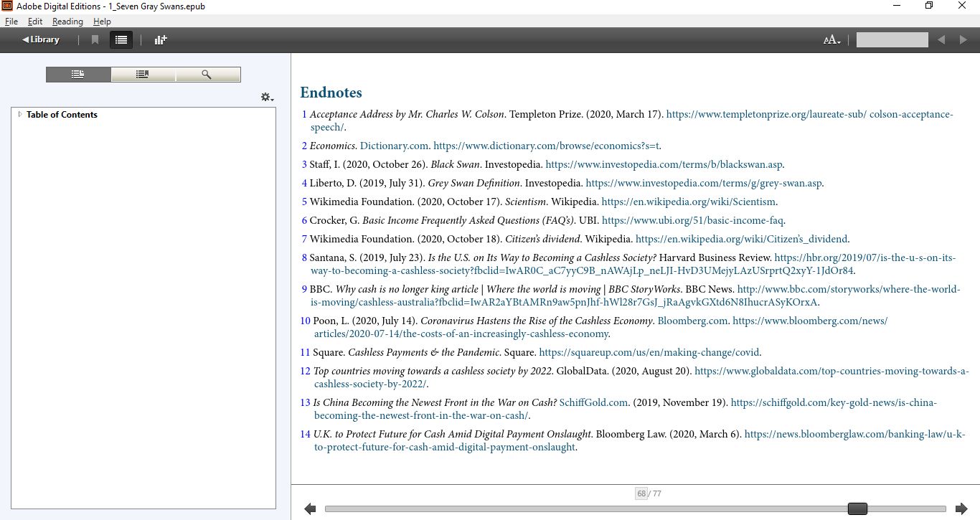Click the text 'Harvard Business Review'

pyautogui.click(x=715, y=257)
